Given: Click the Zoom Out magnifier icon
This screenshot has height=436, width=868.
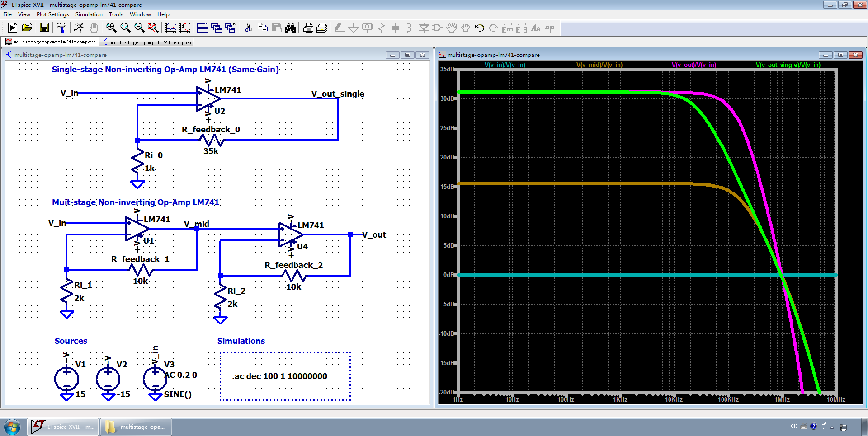Looking at the screenshot, I should pos(139,28).
